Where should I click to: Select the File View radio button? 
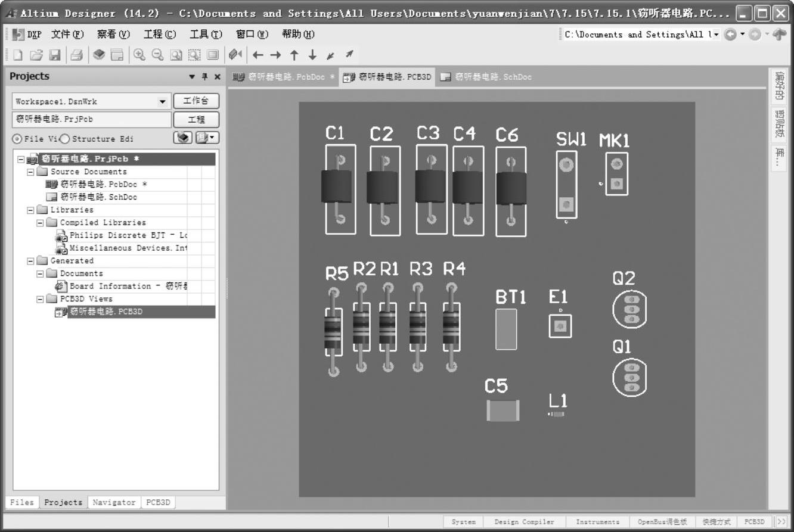pyautogui.click(x=17, y=139)
